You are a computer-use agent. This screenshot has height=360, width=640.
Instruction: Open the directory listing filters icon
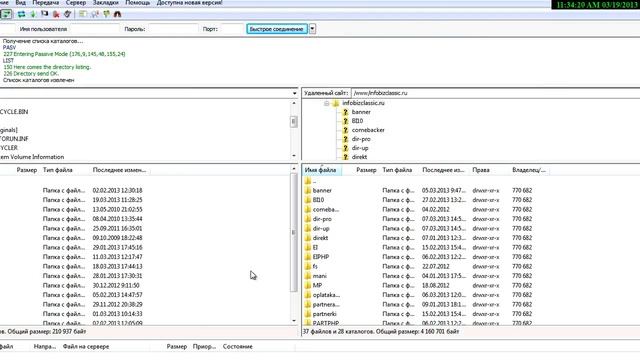point(83,14)
